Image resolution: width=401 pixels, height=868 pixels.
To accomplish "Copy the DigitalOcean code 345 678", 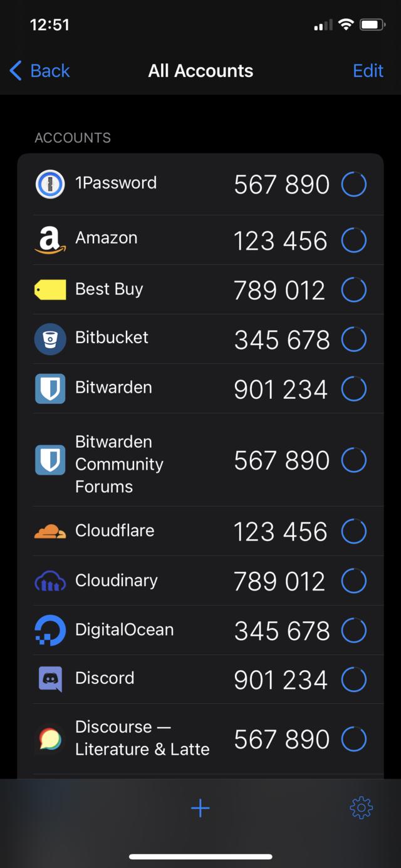I will click(x=282, y=631).
